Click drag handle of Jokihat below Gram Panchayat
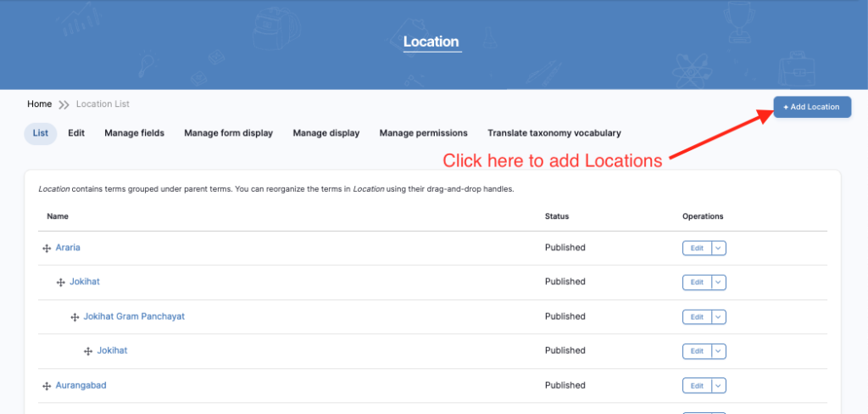This screenshot has height=414, width=868. click(88, 351)
